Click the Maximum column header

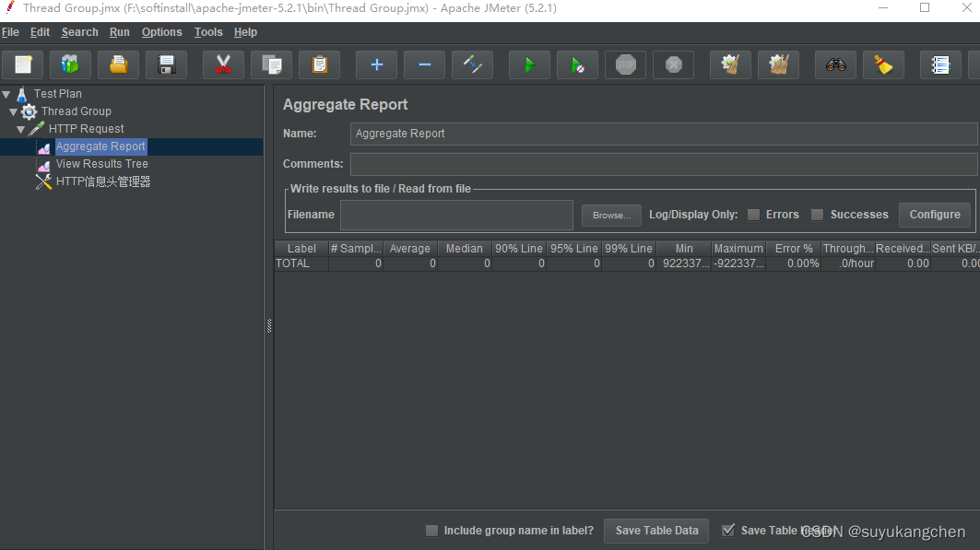[x=738, y=249]
